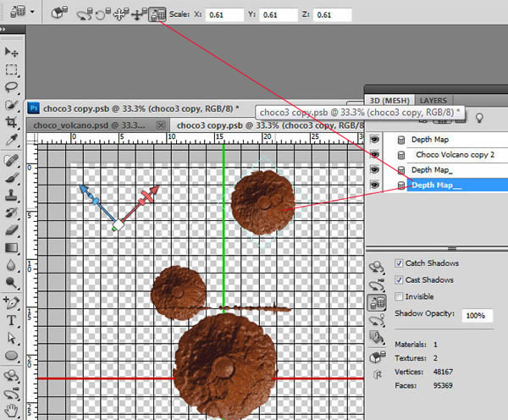Click return to initial mesh position icon
This screenshot has width=508, height=420.
click(59, 13)
